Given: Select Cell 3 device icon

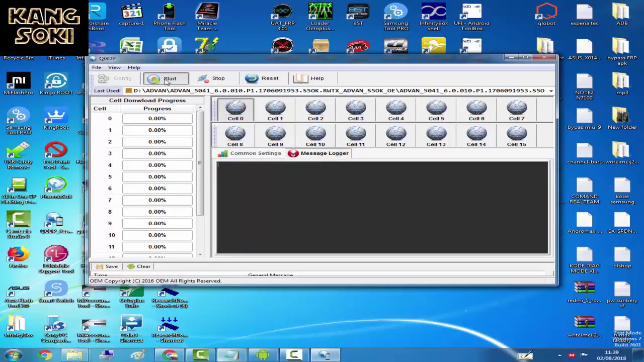Looking at the screenshot, I should 356,110.
